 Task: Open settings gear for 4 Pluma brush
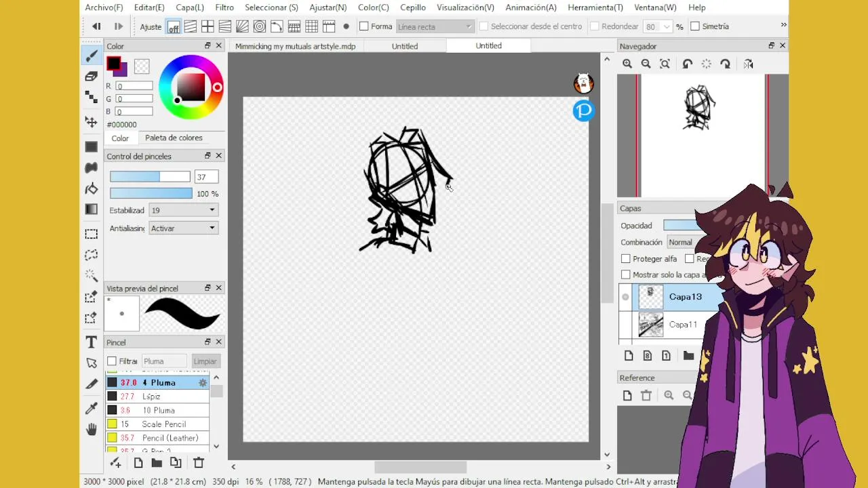coord(202,383)
